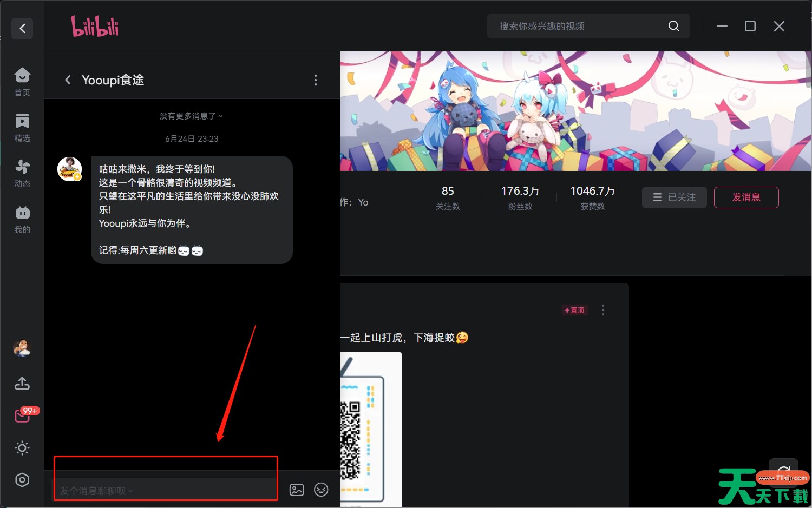Click the search magnifier icon
The height and width of the screenshot is (508, 812).
pyautogui.click(x=673, y=25)
